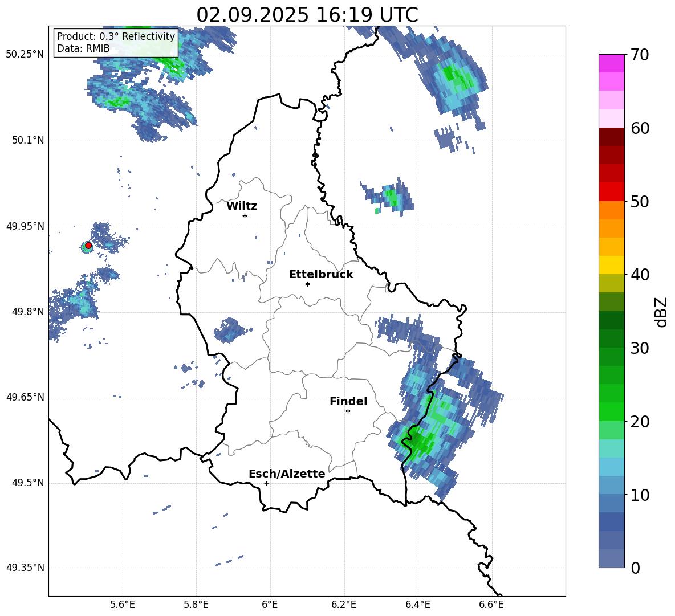Image resolution: width=675 pixels, height=616 pixels.
Task: Click the Findel city label
Action: click(348, 401)
